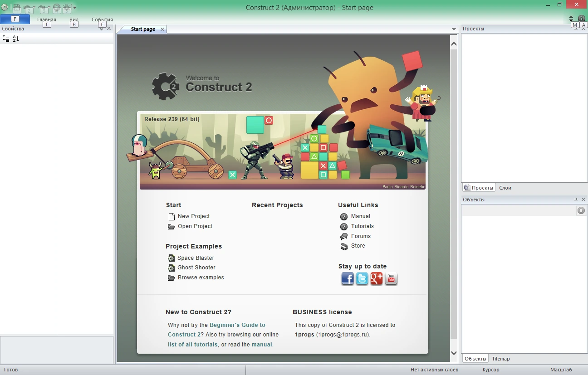This screenshot has width=588, height=375.
Task: Pin the Объекты panel
Action: pos(576,200)
